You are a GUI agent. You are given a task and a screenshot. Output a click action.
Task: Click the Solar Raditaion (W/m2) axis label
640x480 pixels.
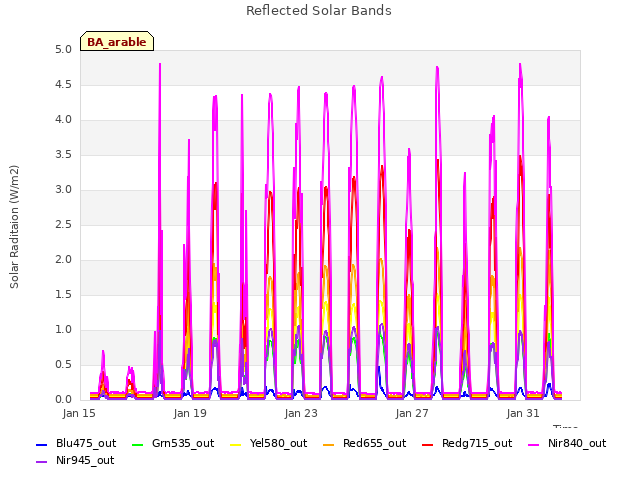14,227
